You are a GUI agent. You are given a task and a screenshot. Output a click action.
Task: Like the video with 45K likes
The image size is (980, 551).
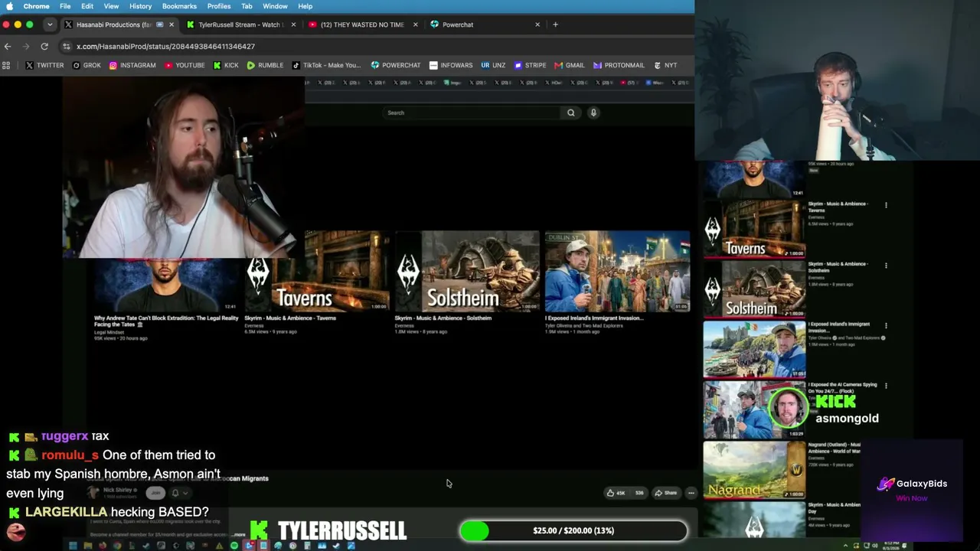pos(616,493)
